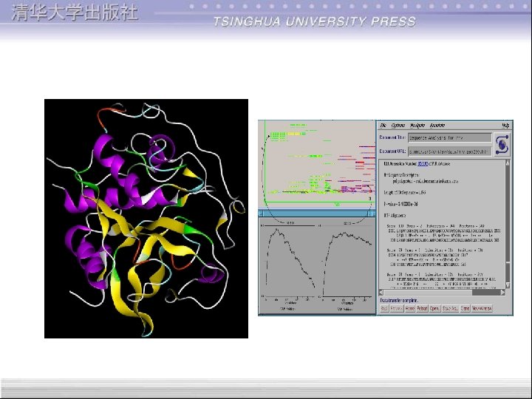Click the Document Title field
The width and height of the screenshot is (532, 399).
click(x=449, y=137)
